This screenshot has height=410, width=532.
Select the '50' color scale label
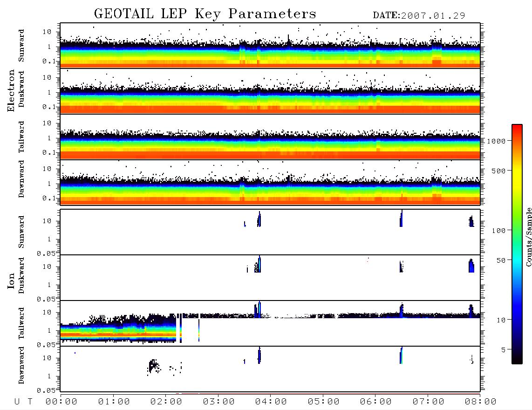(501, 260)
